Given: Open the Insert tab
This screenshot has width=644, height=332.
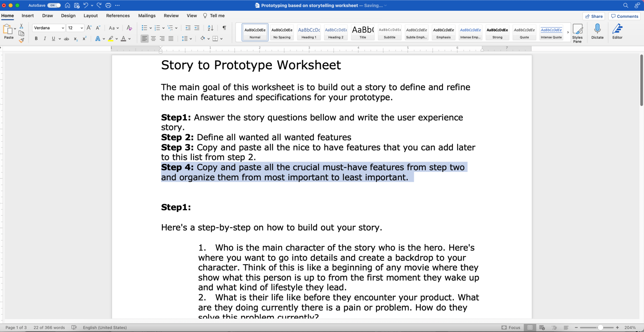Looking at the screenshot, I should pos(28,16).
